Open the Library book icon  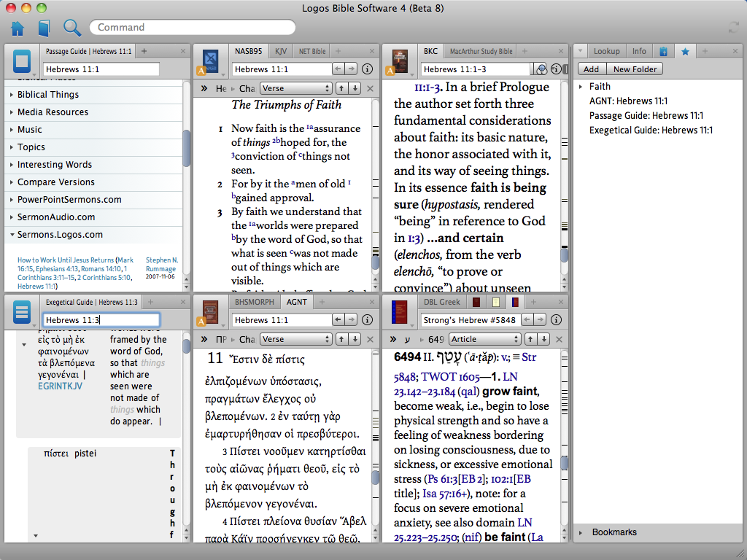tap(44, 27)
